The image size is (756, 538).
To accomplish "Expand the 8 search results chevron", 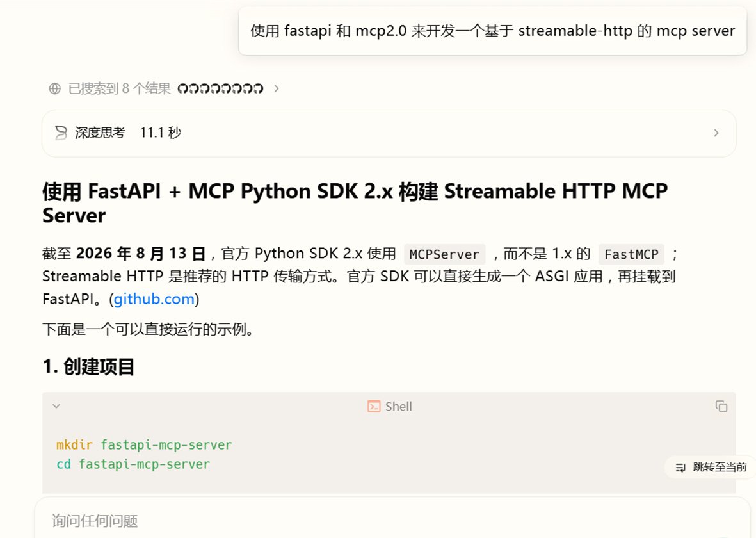I will click(x=277, y=88).
